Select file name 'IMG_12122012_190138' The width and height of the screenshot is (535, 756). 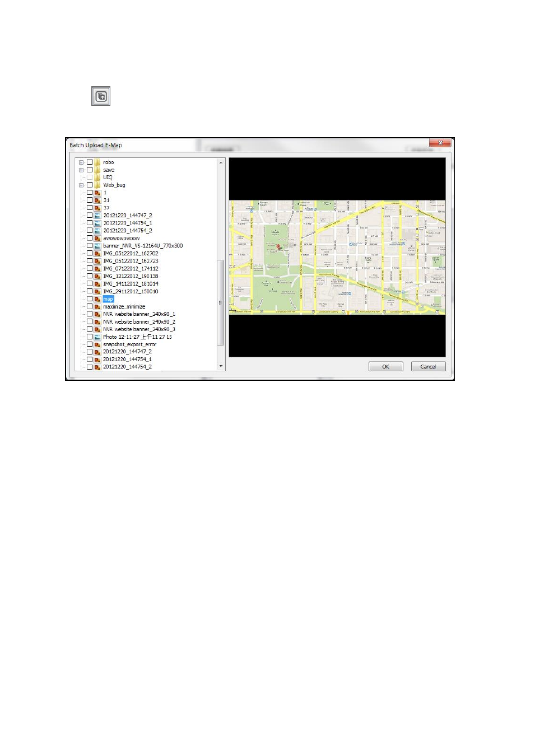coord(131,276)
